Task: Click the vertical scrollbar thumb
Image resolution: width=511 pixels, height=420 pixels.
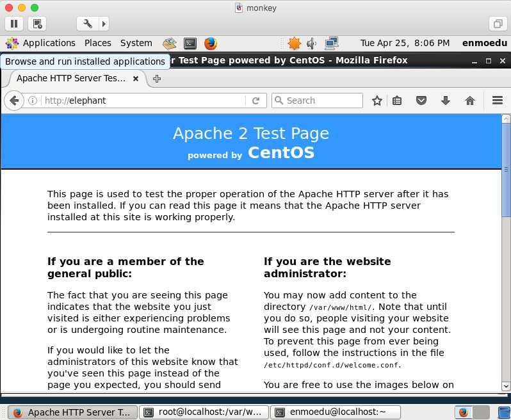Action: [x=506, y=170]
